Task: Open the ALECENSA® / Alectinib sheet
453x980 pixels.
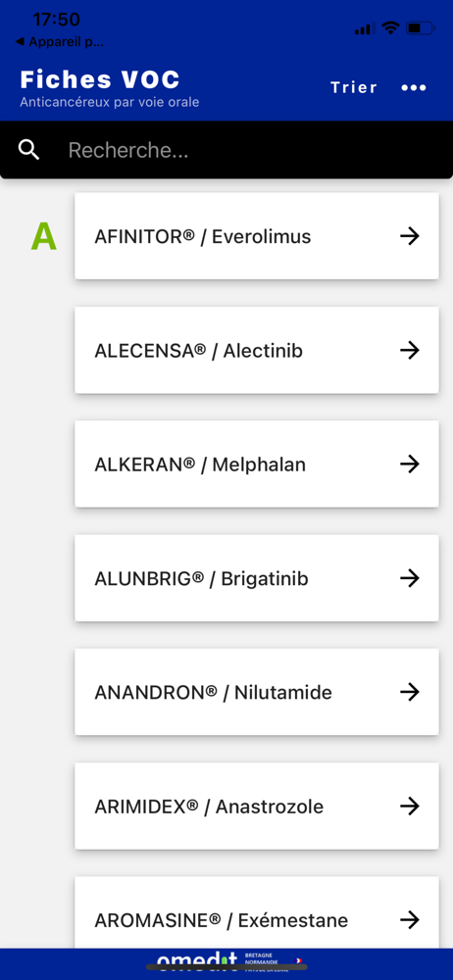Action: [x=257, y=350]
